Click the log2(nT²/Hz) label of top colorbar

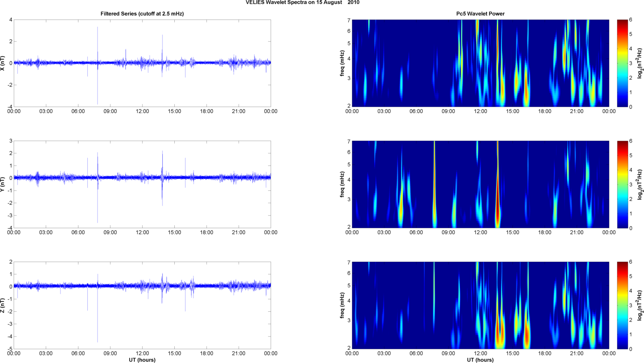pyautogui.click(x=640, y=63)
